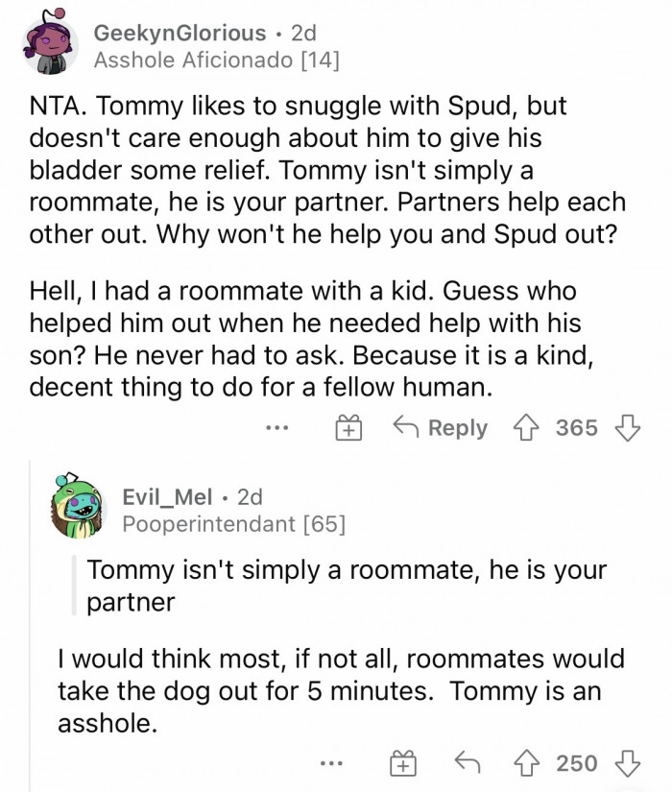This screenshot has height=792, width=672.
Task: Downvote GeekynGlorious's comment
Action: pyautogui.click(x=625, y=428)
